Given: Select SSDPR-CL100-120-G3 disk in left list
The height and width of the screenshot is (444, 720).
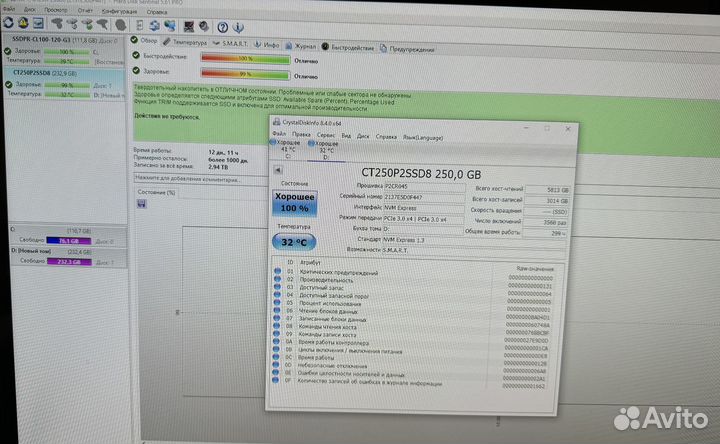Looking at the screenshot, I should coord(64,50).
